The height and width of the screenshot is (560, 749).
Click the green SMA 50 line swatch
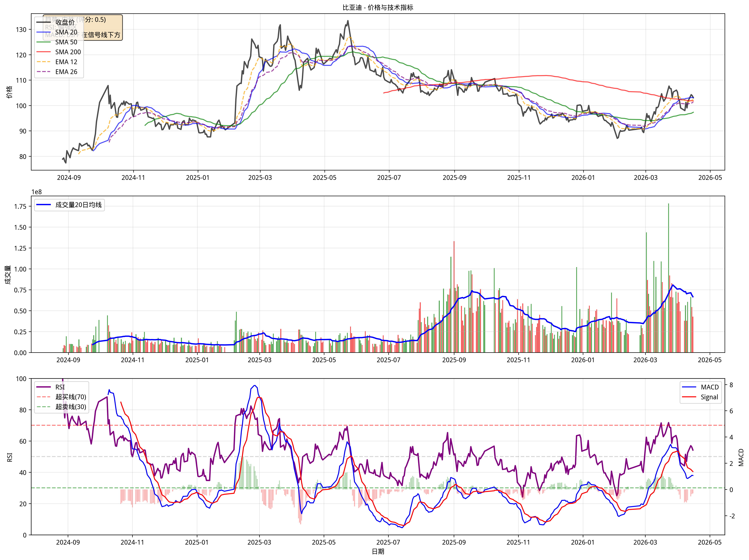[43, 42]
